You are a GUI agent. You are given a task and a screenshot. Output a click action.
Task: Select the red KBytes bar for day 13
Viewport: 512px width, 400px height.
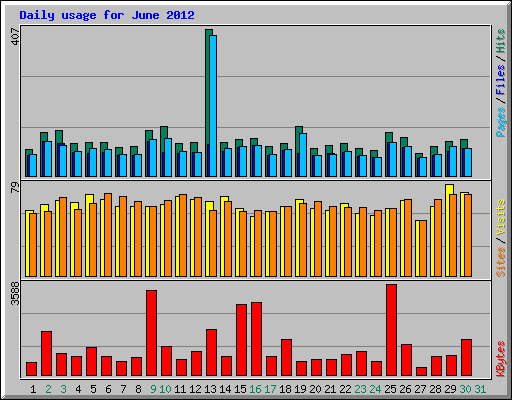(212, 353)
